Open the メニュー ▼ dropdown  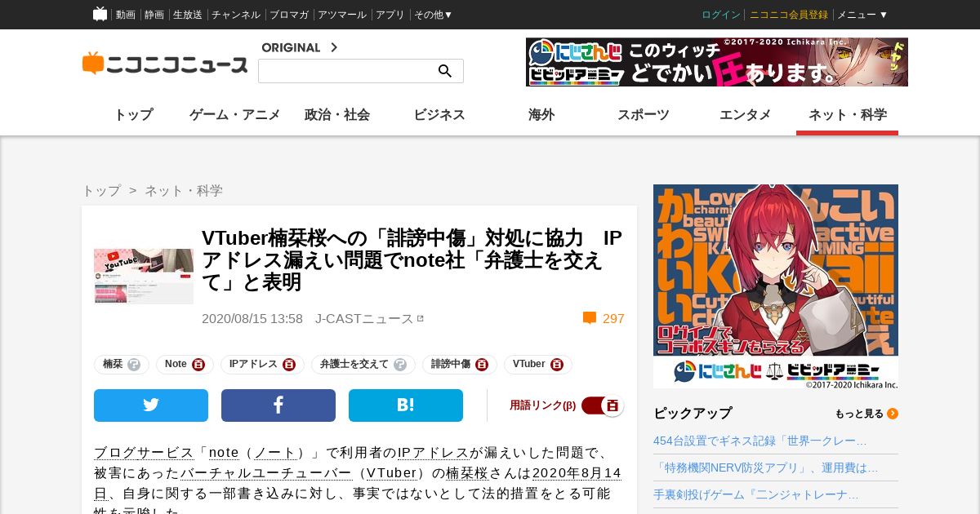862,15
